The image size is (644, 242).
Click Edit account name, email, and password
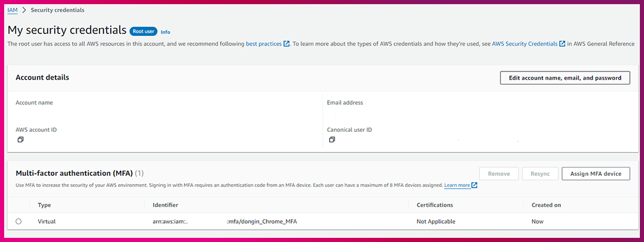click(564, 78)
